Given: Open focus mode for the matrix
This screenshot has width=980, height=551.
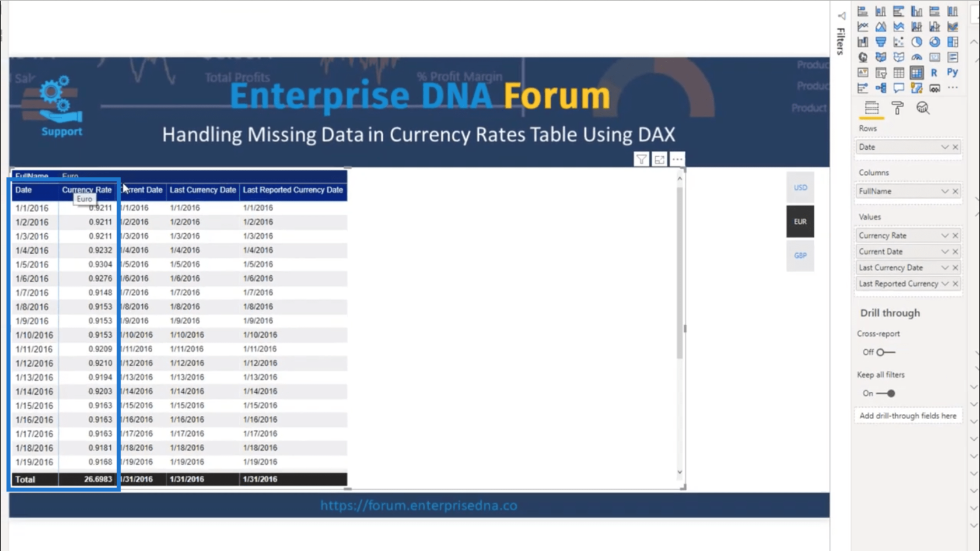Looking at the screenshot, I should pyautogui.click(x=659, y=159).
